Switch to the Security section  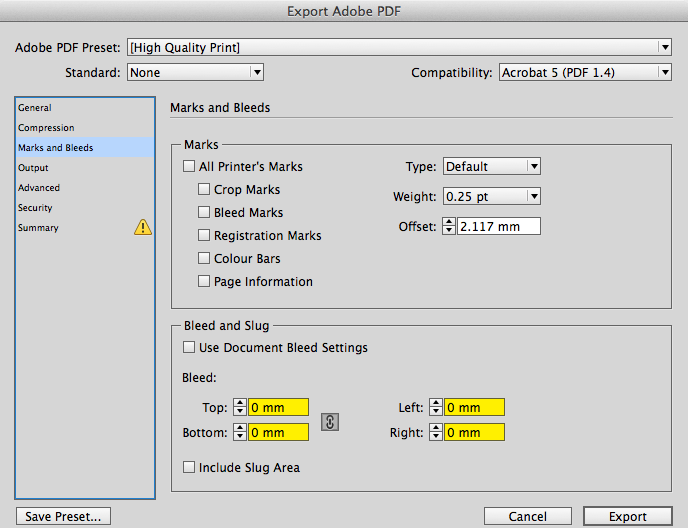click(x=85, y=208)
